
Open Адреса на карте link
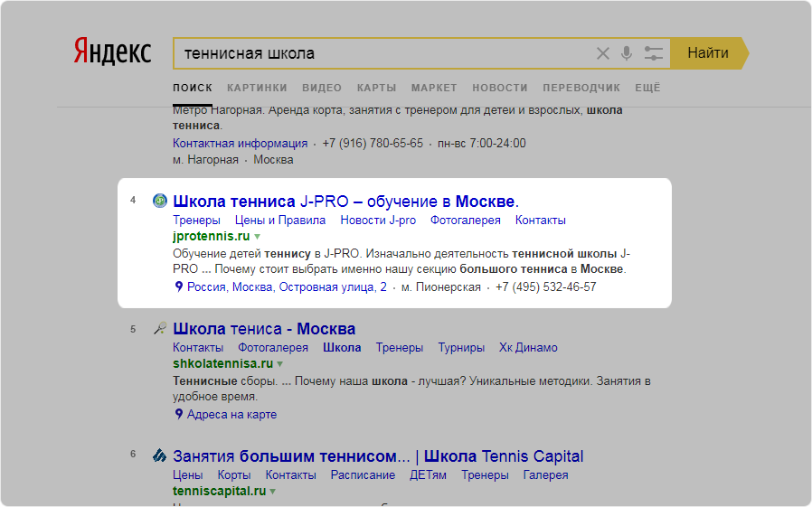(x=231, y=415)
